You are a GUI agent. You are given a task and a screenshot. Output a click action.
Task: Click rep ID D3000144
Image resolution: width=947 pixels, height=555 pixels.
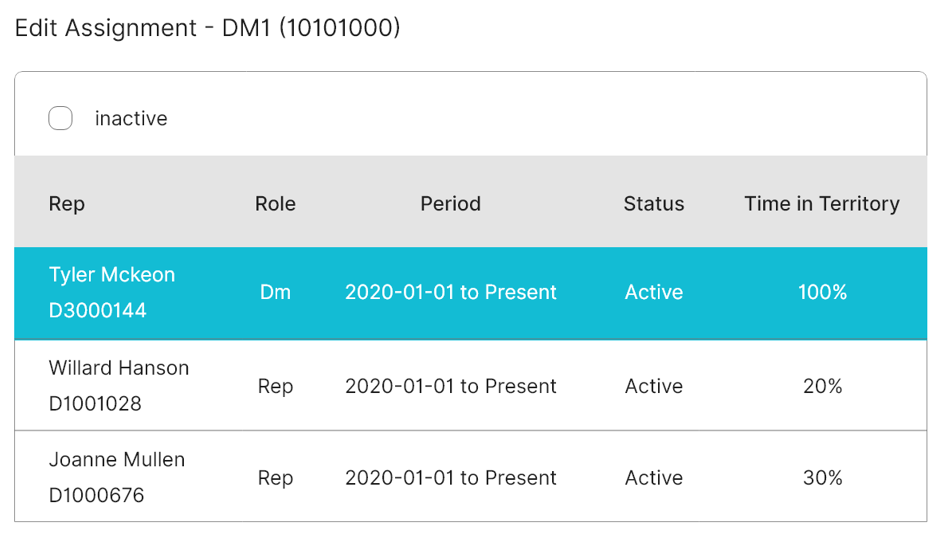98,310
